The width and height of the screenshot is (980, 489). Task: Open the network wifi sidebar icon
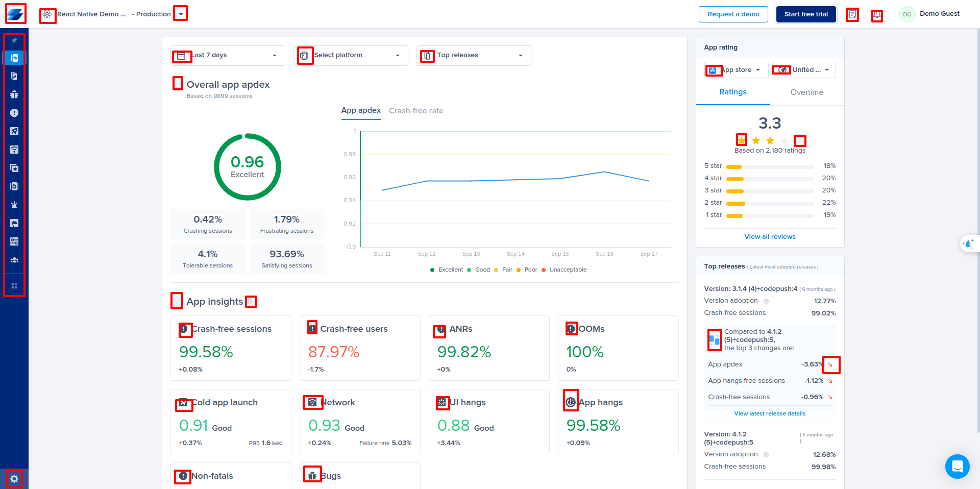coord(14,150)
